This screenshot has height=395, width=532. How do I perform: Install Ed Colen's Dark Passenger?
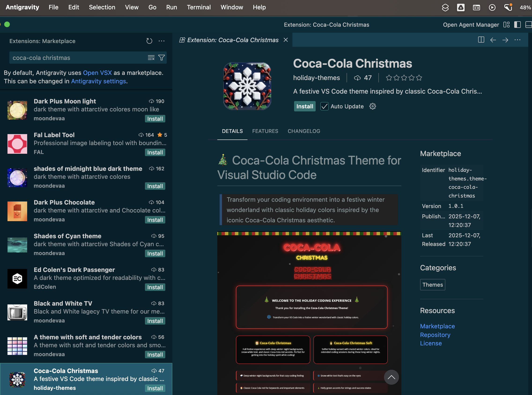coord(155,287)
